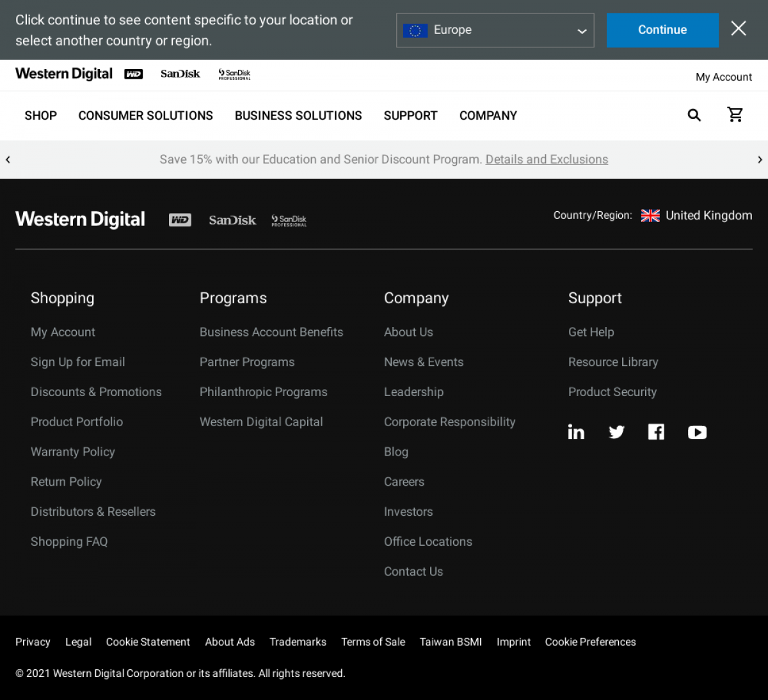
Task: Open Details and Exclusions link
Action: click(547, 159)
